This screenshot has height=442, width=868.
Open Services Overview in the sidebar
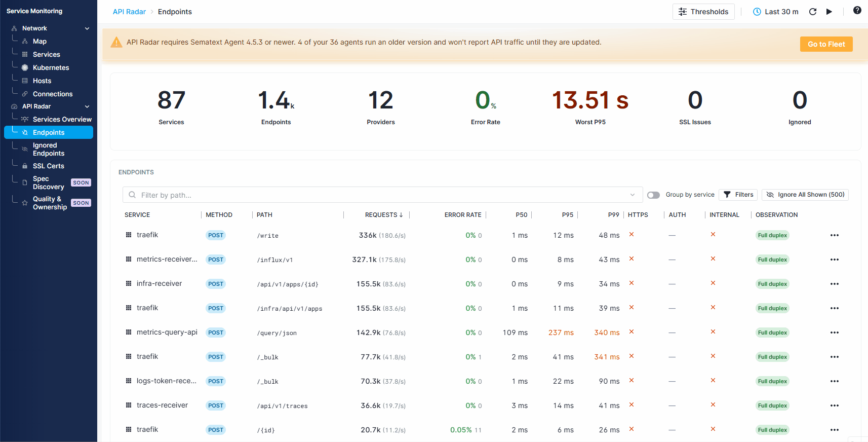(x=62, y=119)
